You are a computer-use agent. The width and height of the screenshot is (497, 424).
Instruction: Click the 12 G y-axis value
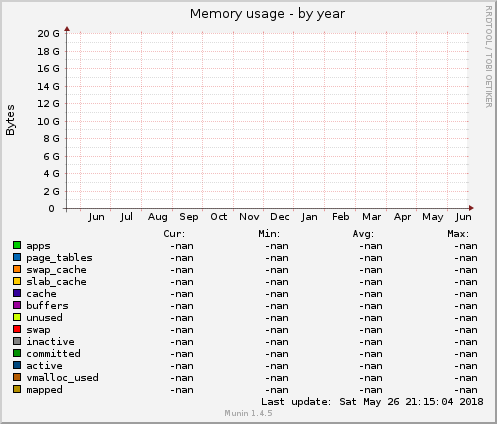tap(48, 104)
